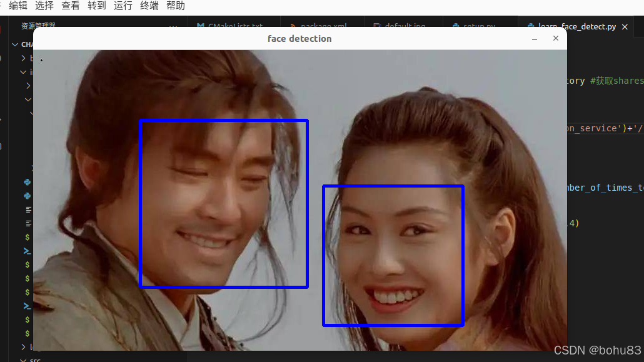Close the face detection window
Image resolution: width=644 pixels, height=362 pixels.
click(x=556, y=38)
